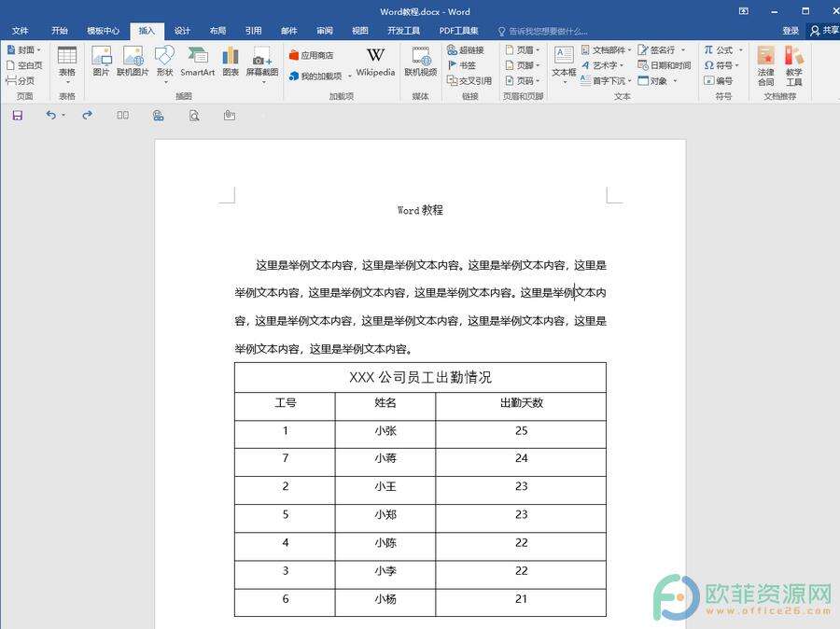Open print preview from quick access toolbar

click(x=194, y=115)
